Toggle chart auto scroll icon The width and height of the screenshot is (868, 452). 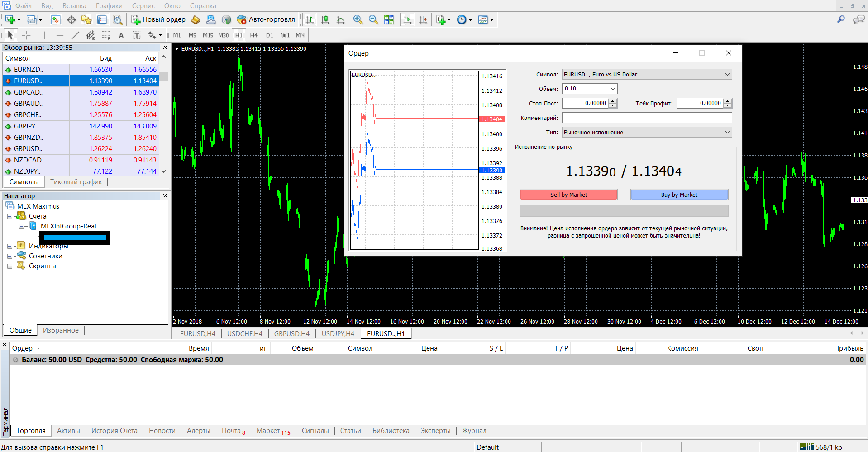407,19
